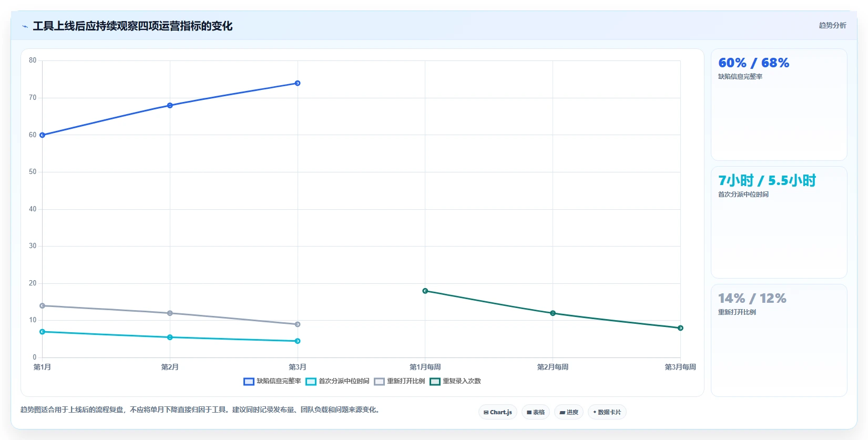Click the cyan 首次分派中位时间 point at 第3月
Screen dimensions: 868x440
point(298,341)
